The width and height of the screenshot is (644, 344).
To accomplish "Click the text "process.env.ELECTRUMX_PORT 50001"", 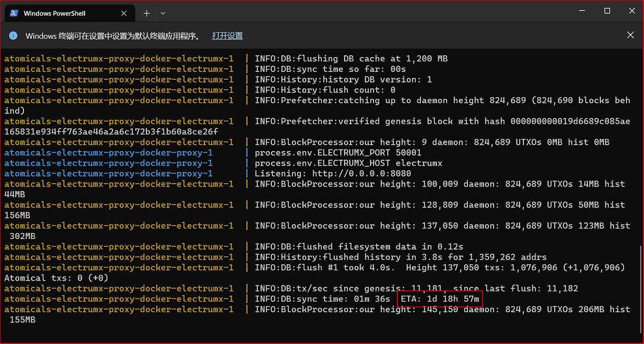I will point(338,152).
